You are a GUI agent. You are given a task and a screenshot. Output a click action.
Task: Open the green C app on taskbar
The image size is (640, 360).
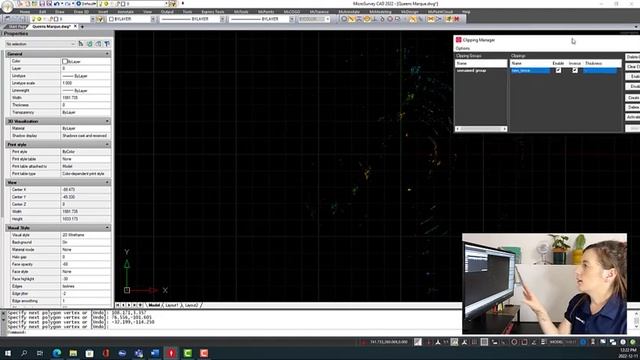tap(188, 353)
